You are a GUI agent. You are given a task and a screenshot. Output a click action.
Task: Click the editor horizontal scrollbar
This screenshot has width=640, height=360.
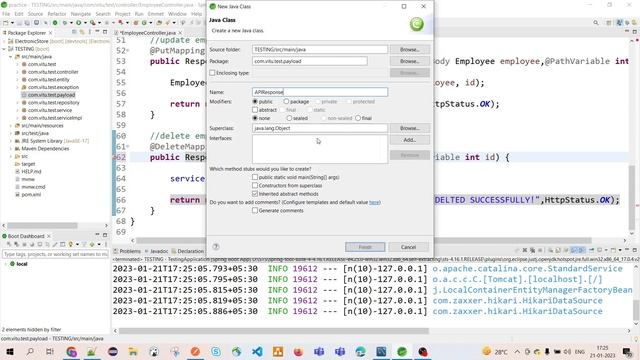(x=363, y=240)
